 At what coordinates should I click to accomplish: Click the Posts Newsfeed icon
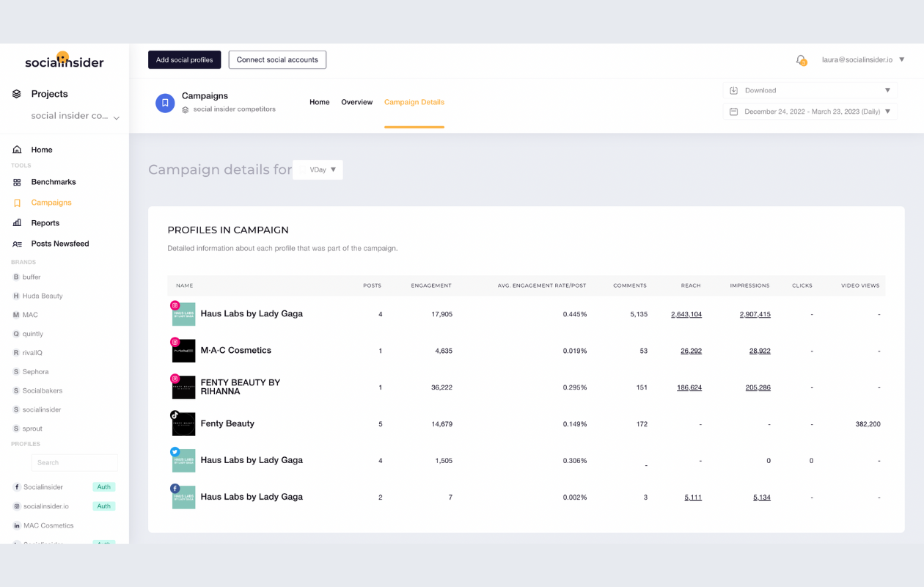click(17, 244)
